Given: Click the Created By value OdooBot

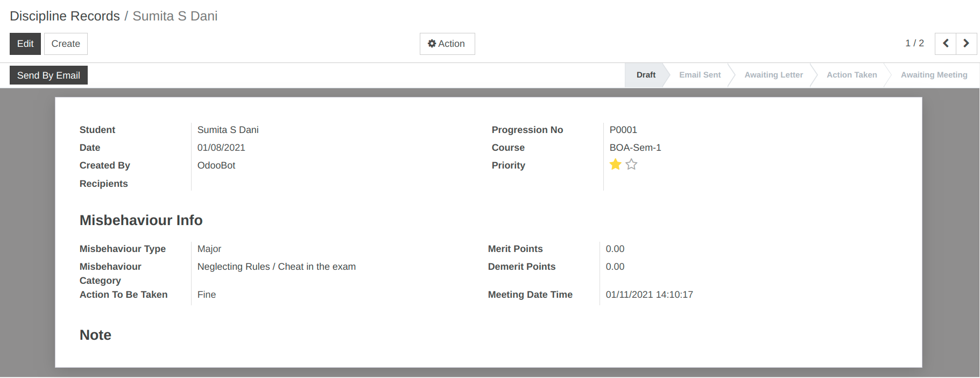Looking at the screenshot, I should (x=216, y=165).
